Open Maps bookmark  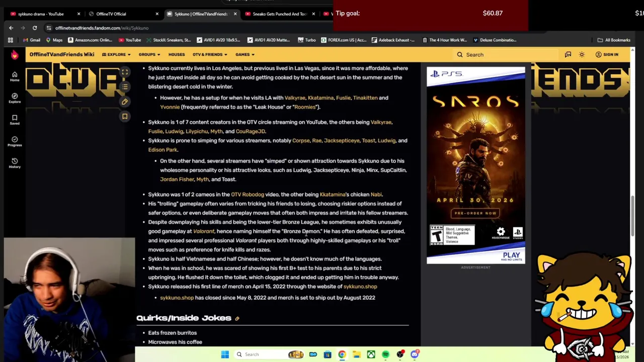pyautogui.click(x=54, y=40)
